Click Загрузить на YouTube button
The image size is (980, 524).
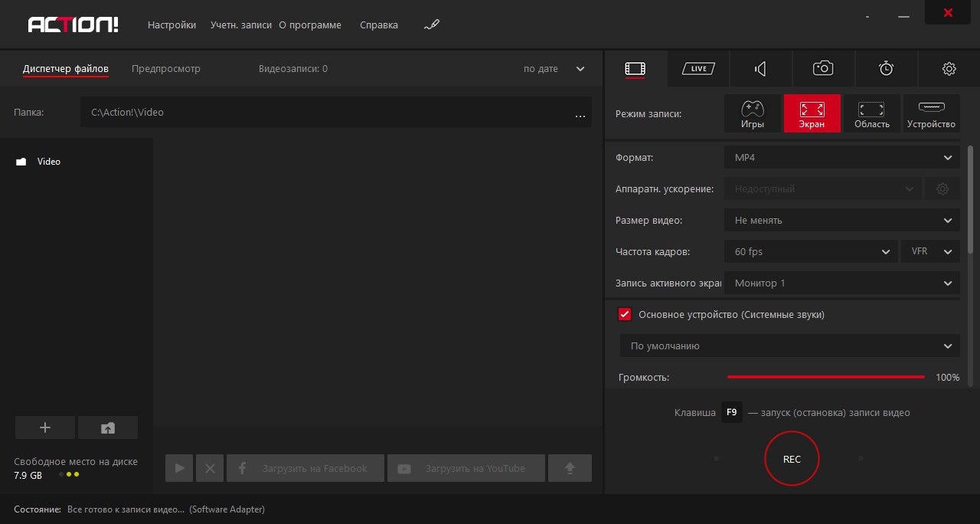(x=466, y=468)
